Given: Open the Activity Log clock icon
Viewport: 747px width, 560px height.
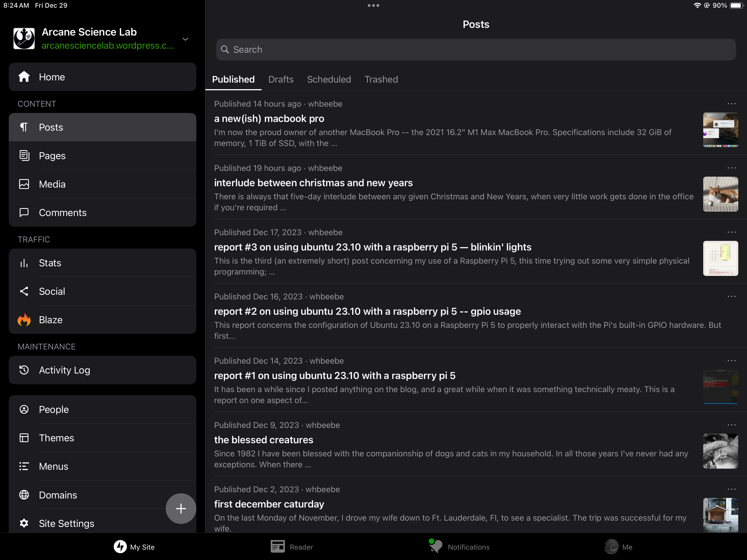Looking at the screenshot, I should coord(24,370).
